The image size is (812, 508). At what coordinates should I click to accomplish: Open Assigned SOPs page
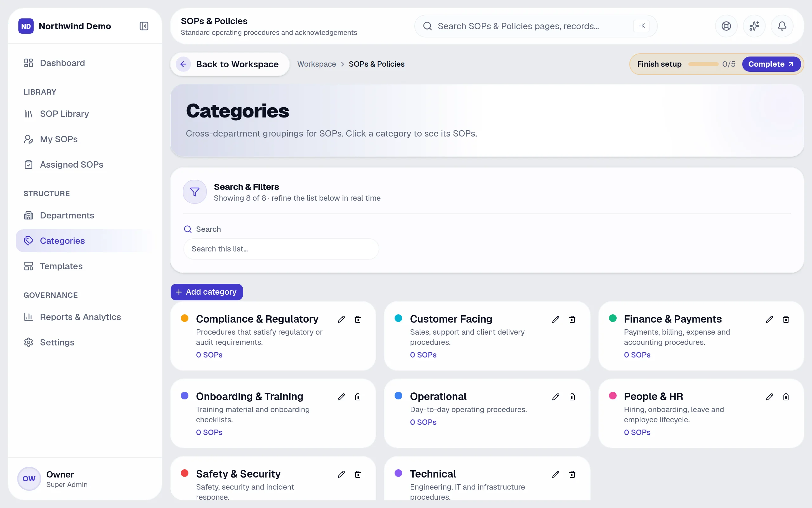point(85,165)
